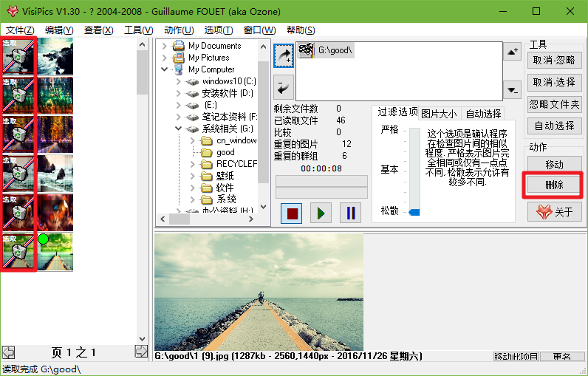Expand the My Documents tree node

(165, 46)
